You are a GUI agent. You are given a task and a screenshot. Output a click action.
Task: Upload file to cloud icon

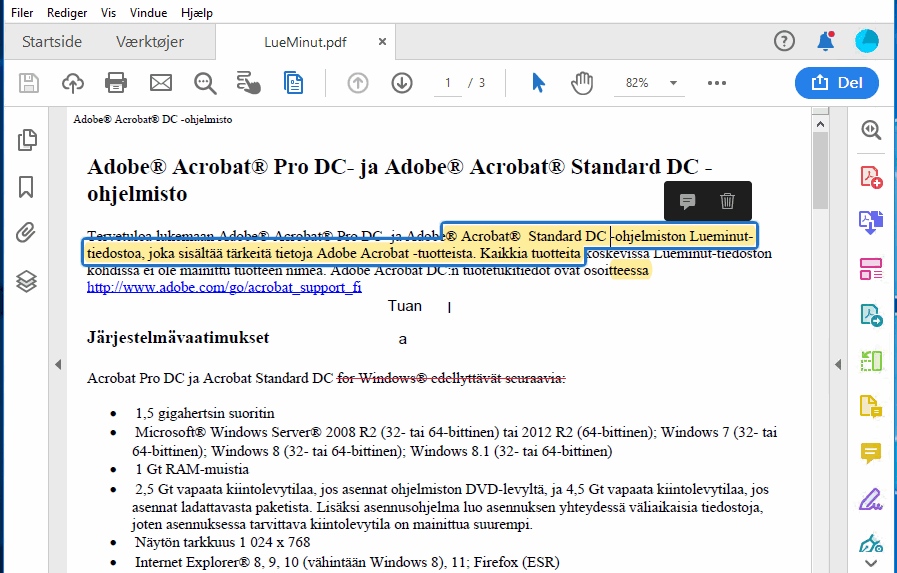(73, 83)
